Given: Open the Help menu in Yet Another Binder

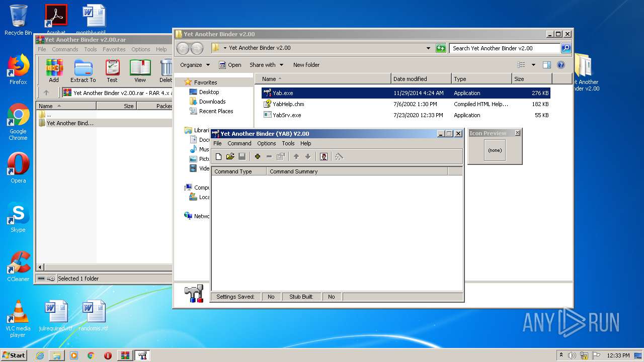Looking at the screenshot, I should [306, 143].
